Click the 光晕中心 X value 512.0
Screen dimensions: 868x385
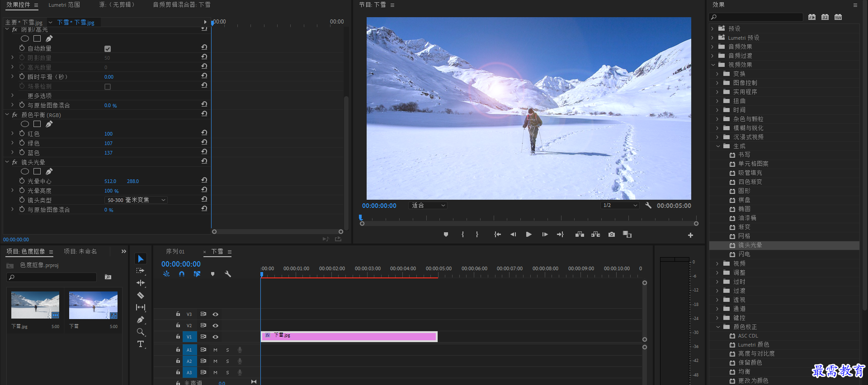click(110, 181)
